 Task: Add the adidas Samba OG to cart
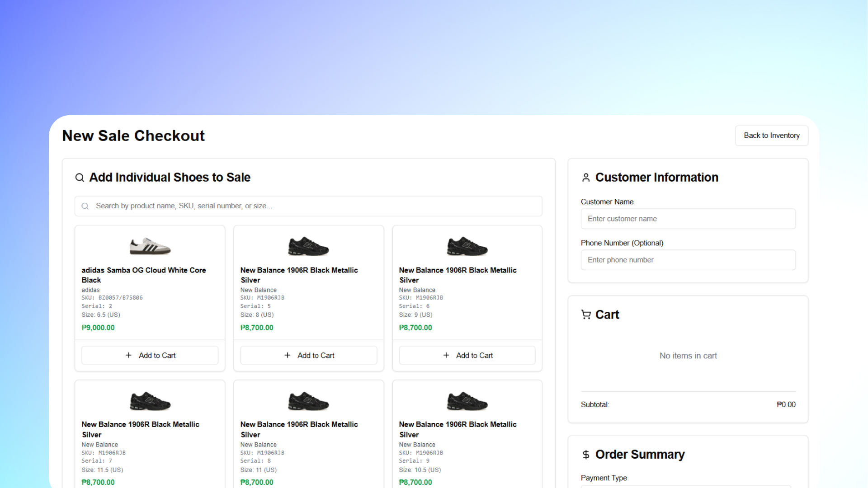(x=150, y=355)
